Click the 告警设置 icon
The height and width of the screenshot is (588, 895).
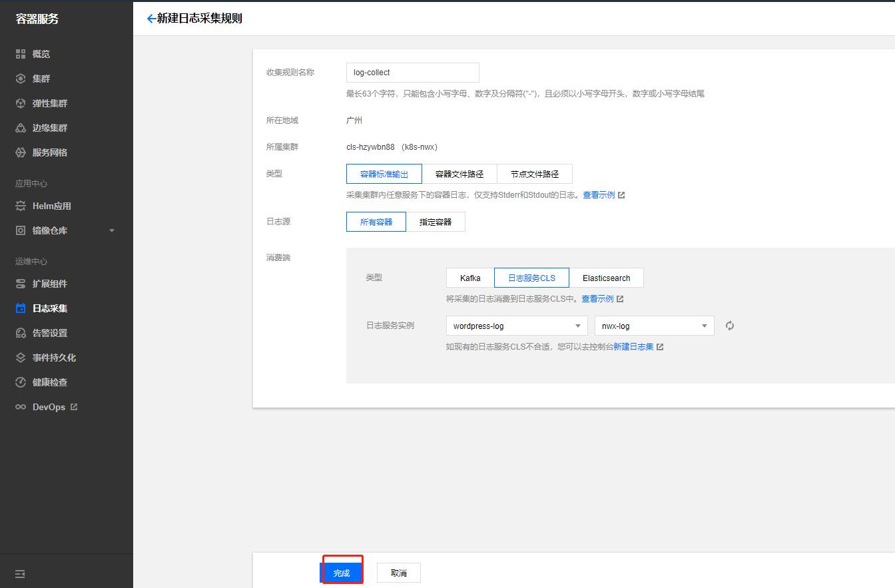tap(20, 333)
